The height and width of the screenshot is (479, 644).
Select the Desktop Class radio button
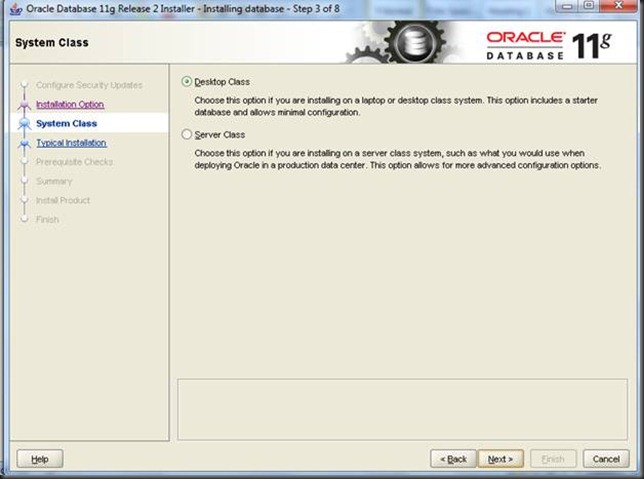186,82
